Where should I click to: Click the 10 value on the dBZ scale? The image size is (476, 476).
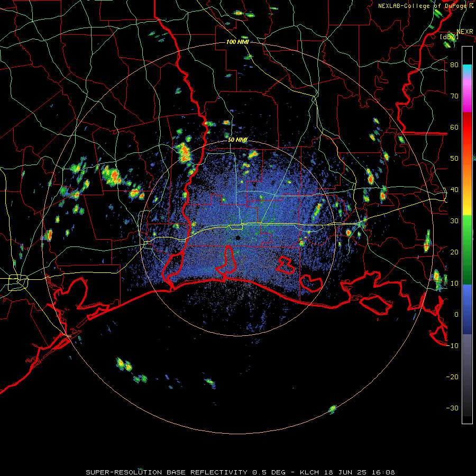point(454,283)
